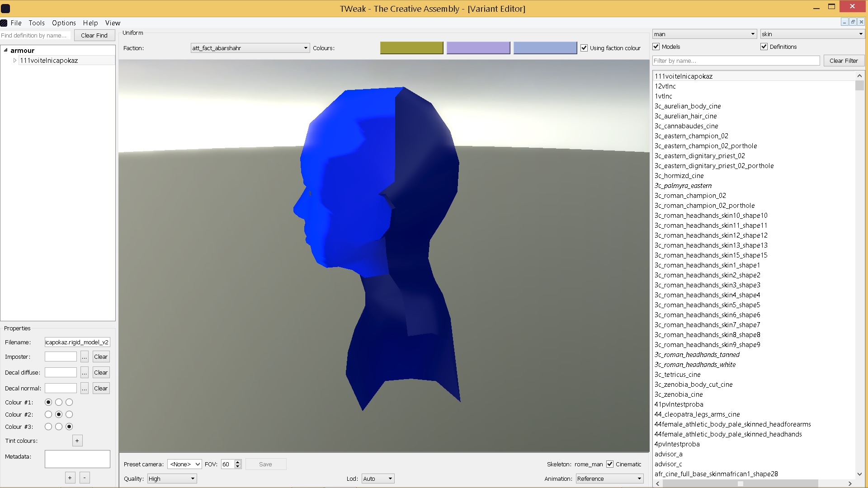The width and height of the screenshot is (868, 488).
Task: Toggle the Models checkbox
Action: point(656,47)
